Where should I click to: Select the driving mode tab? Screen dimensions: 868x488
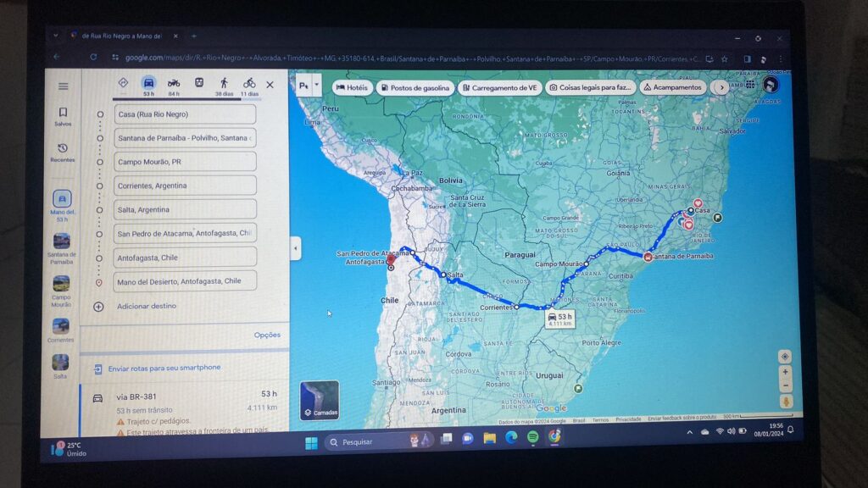149,84
